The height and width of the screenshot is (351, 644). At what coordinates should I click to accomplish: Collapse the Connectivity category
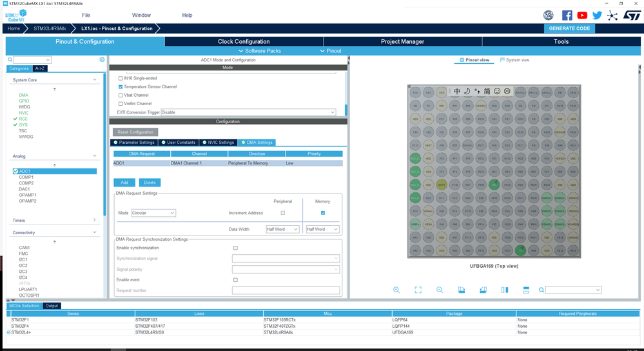pos(95,232)
